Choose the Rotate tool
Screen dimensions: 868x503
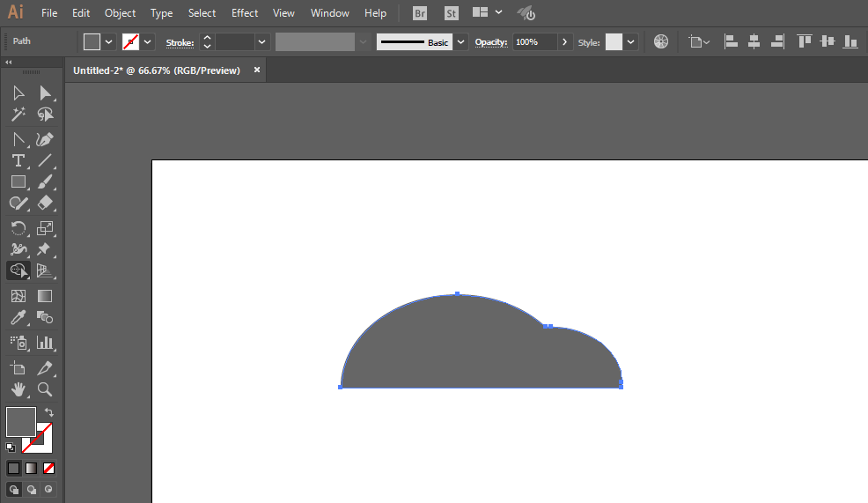click(18, 227)
